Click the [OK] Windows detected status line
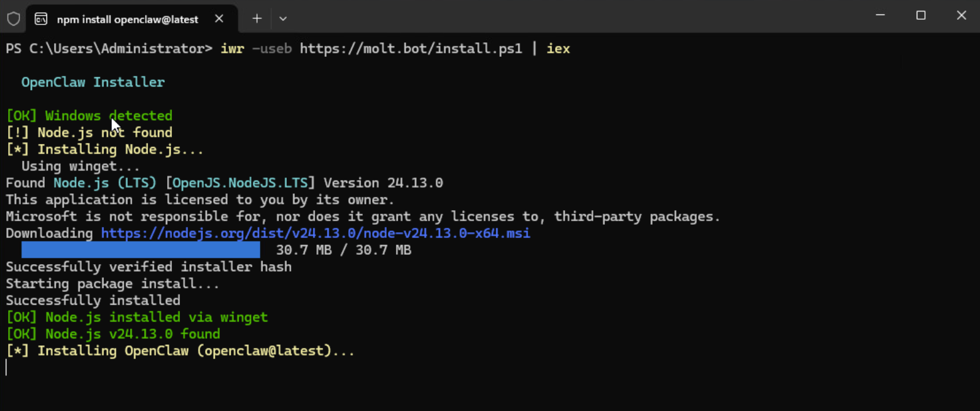Viewport: 980px width, 411px height. coord(89,116)
